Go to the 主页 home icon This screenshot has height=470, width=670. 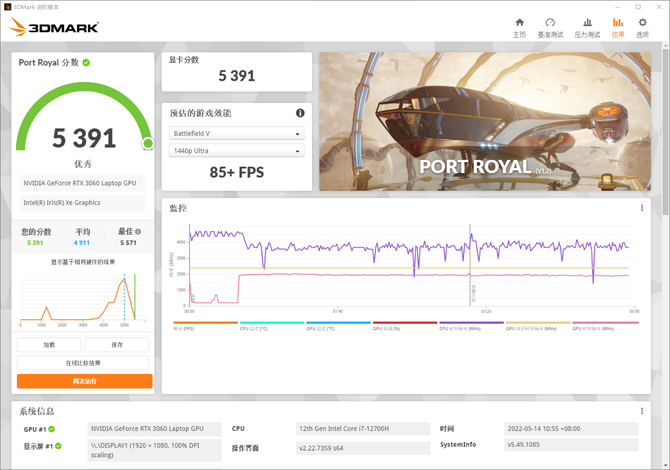coord(519,27)
